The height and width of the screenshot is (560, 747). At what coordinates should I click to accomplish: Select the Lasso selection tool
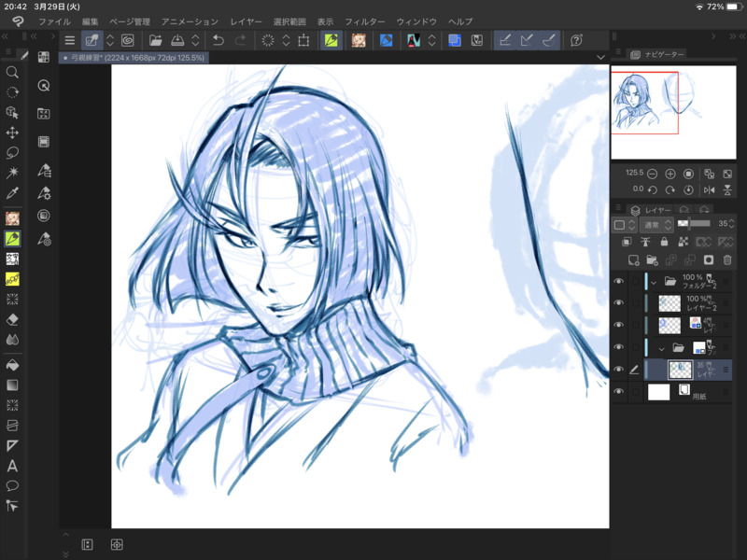click(12, 152)
